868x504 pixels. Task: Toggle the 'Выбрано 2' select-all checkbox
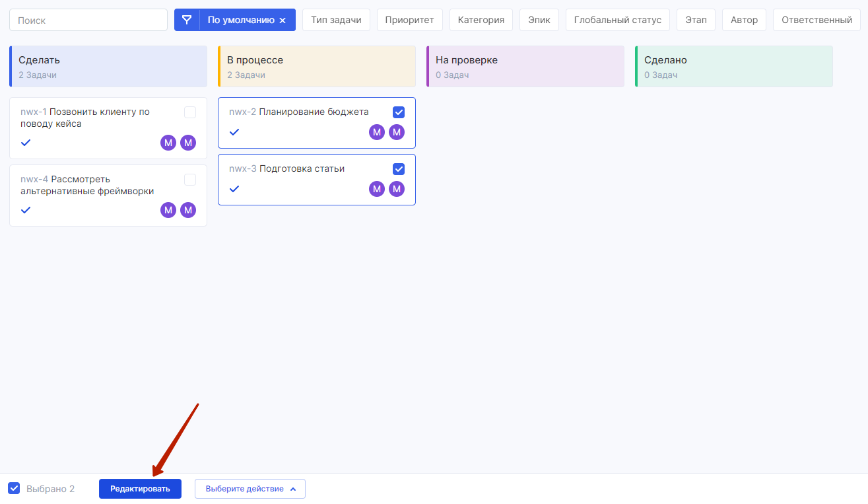tap(14, 488)
